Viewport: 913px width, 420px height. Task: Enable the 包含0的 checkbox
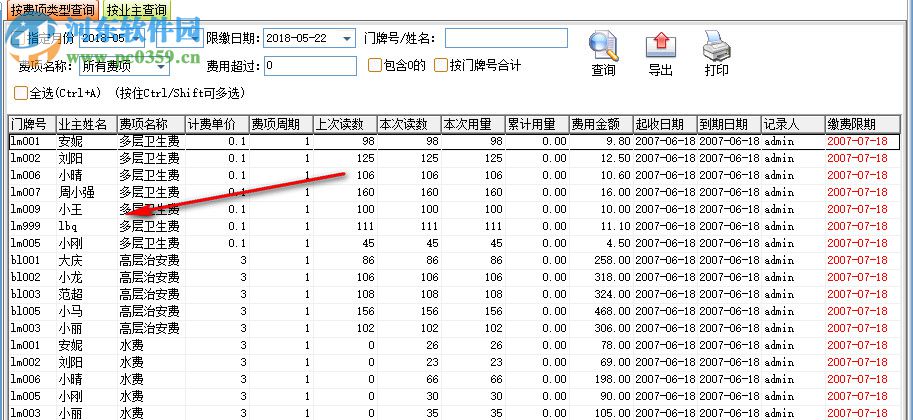tap(375, 66)
